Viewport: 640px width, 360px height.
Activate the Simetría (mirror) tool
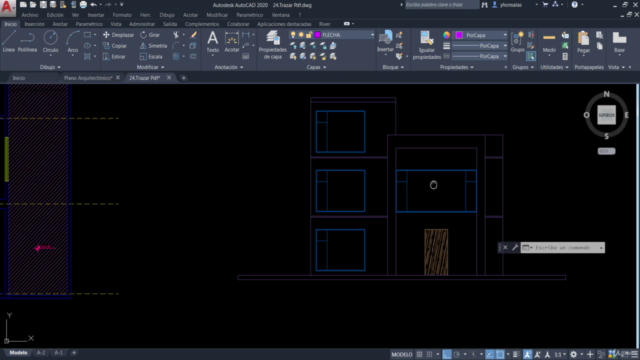[153, 46]
